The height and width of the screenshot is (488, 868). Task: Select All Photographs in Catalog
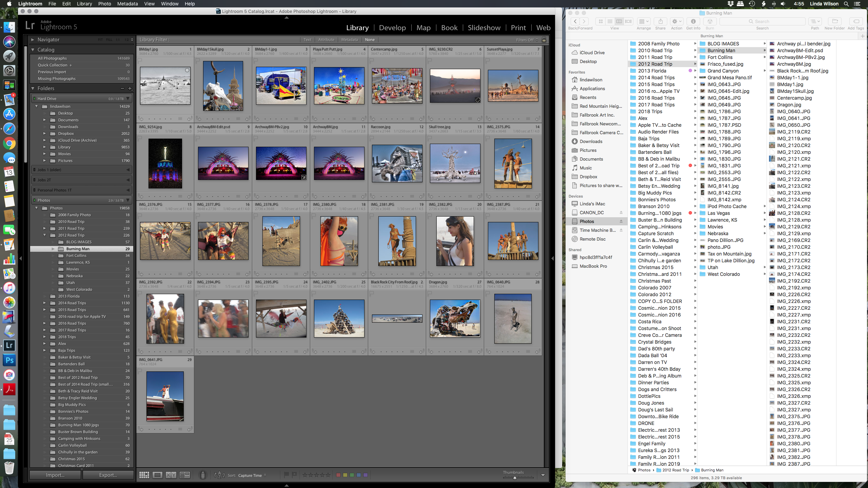pos(81,58)
